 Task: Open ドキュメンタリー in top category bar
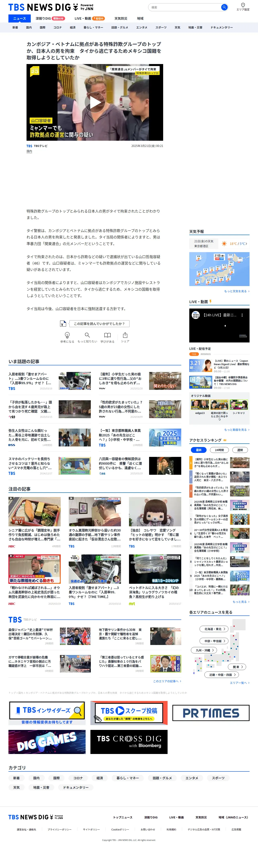tap(222, 27)
